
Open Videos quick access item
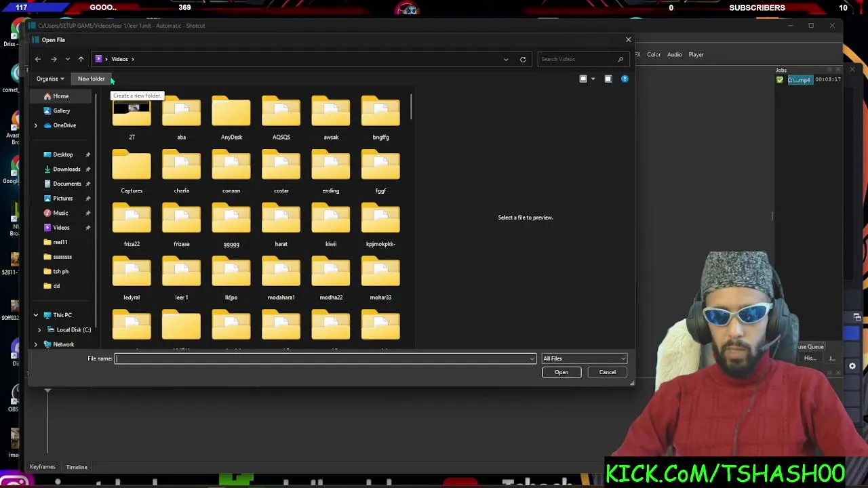pos(61,228)
